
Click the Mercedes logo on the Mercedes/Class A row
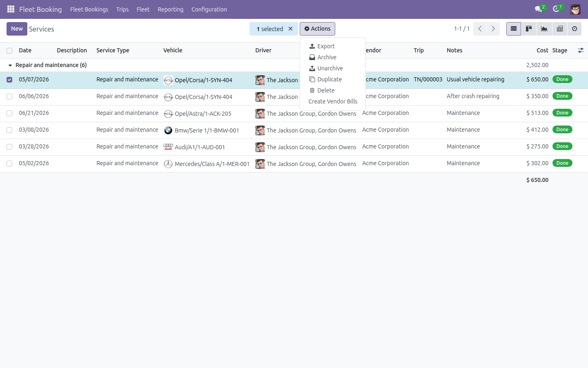(168, 164)
